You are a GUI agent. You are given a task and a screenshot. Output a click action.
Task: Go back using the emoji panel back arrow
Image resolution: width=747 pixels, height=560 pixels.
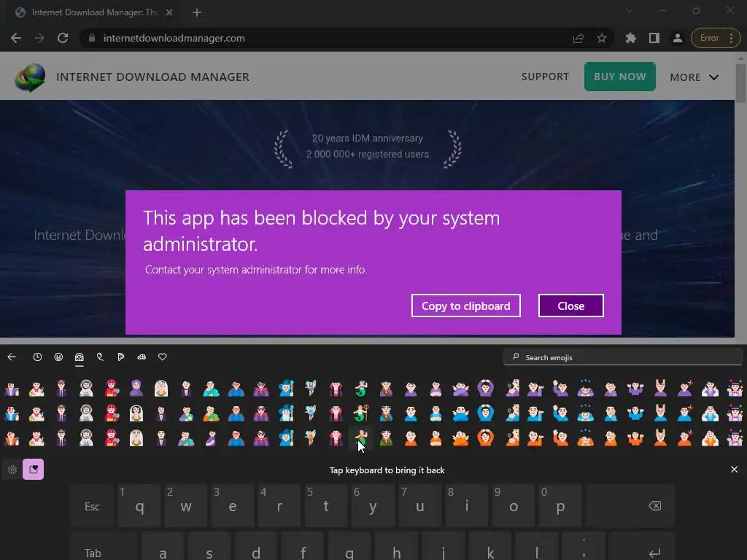12,357
